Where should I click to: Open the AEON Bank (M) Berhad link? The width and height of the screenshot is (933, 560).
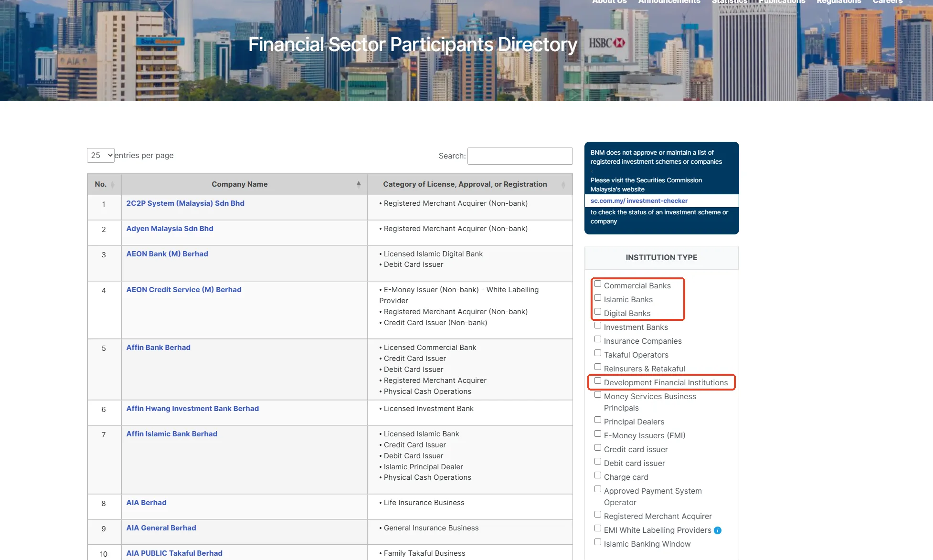[167, 254]
